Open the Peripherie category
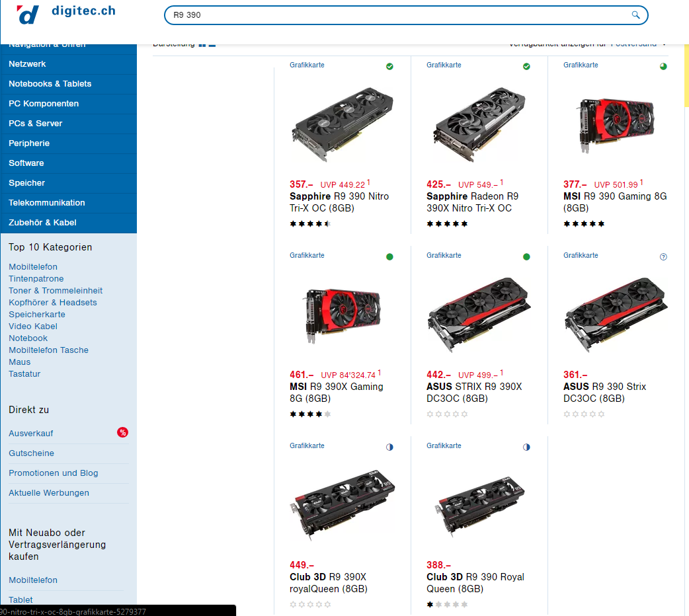Image resolution: width=689 pixels, height=616 pixels. 69,143
